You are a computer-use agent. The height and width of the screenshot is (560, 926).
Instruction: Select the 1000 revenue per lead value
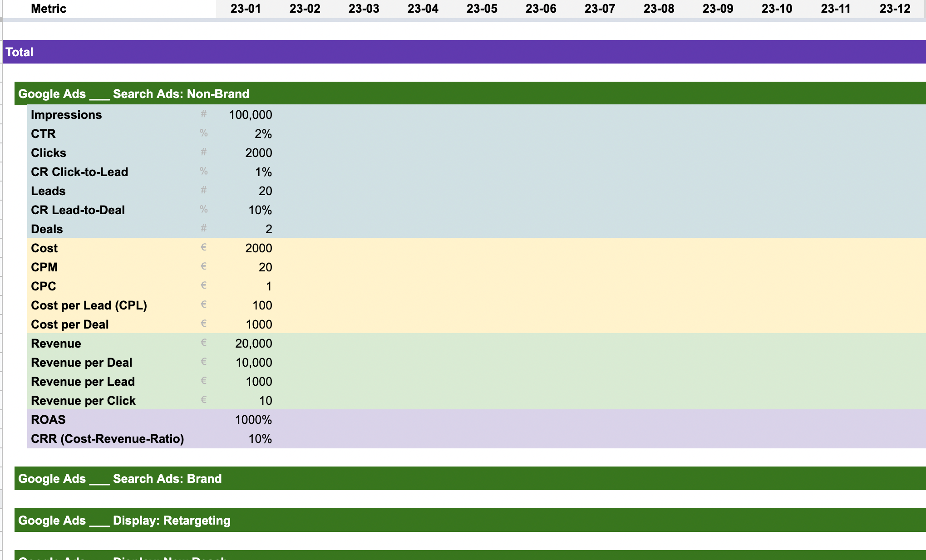click(x=259, y=382)
